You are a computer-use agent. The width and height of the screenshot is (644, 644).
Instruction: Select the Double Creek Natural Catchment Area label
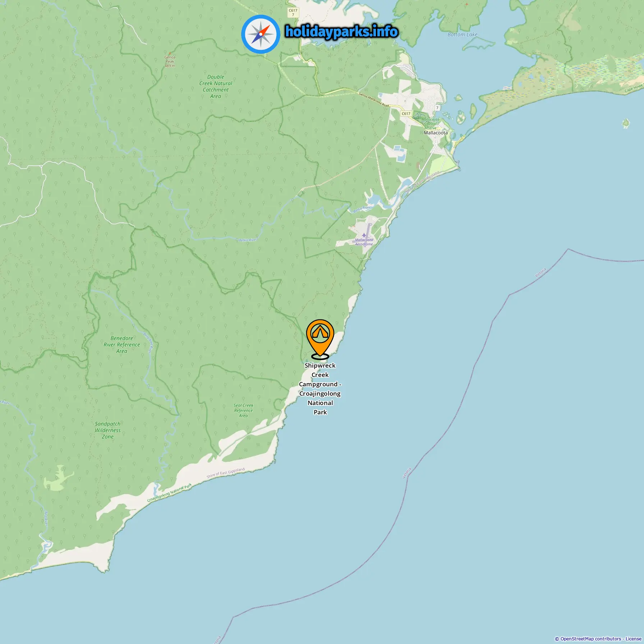click(216, 87)
